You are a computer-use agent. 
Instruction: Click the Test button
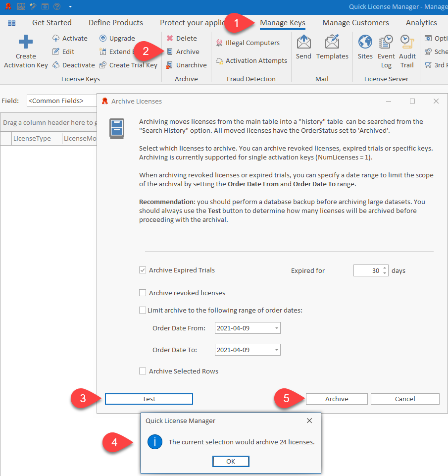[x=149, y=399]
